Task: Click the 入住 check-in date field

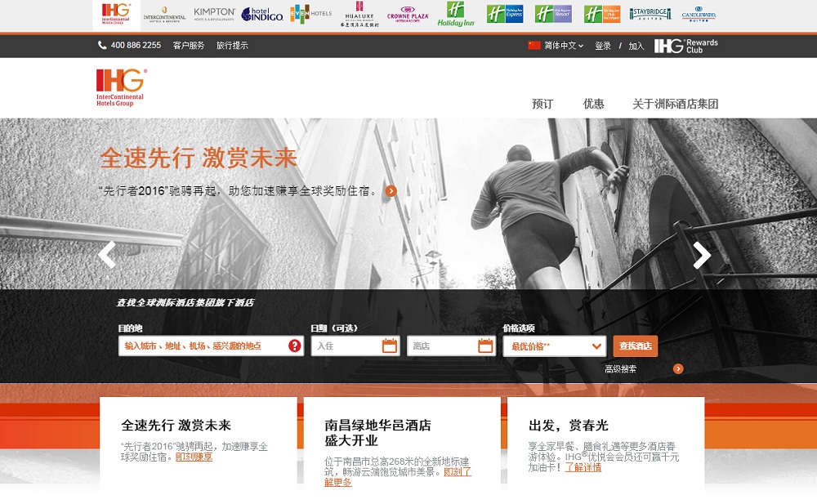Action: tap(355, 346)
